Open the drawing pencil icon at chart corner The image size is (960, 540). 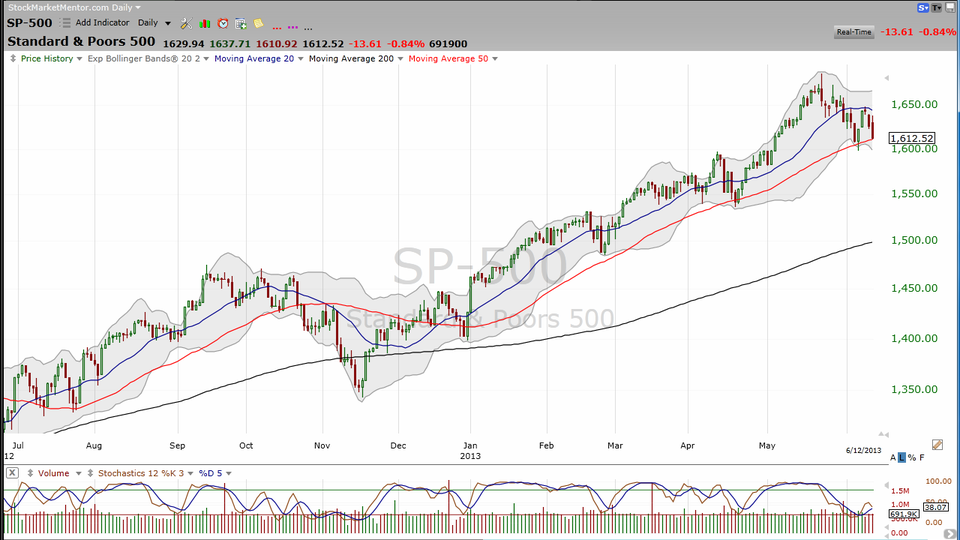pyautogui.click(x=937, y=444)
